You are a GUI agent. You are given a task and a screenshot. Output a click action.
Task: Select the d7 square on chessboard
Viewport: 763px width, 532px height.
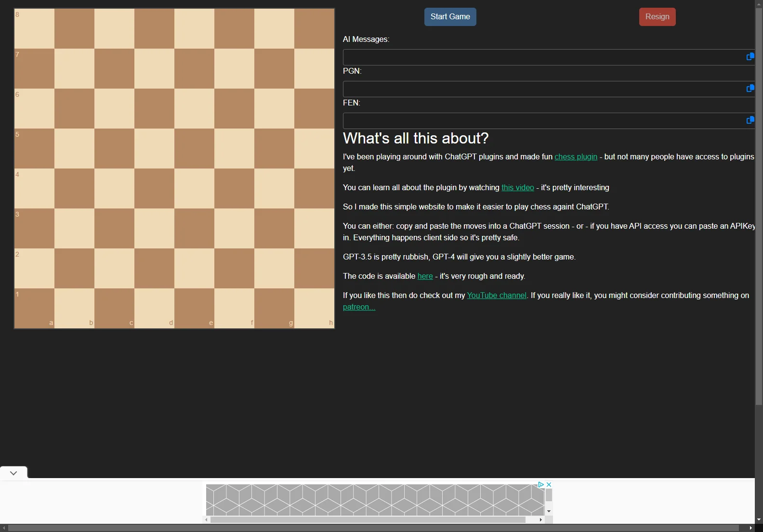[154, 68]
